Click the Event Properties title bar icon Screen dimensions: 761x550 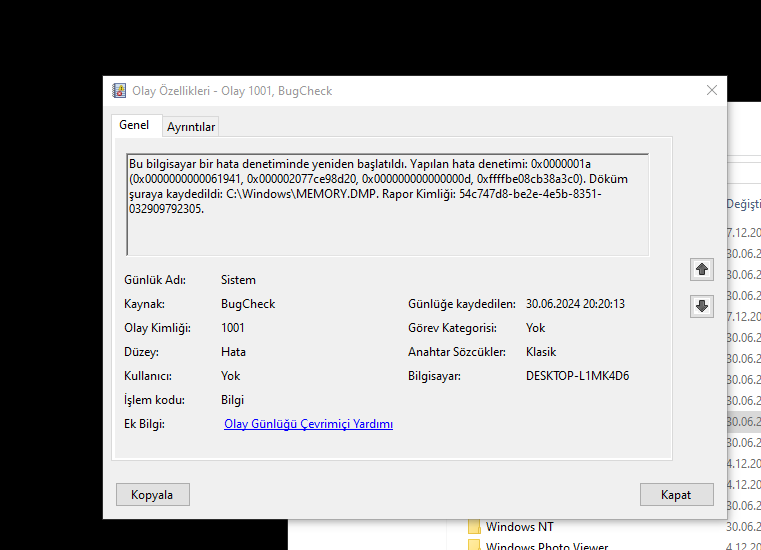[x=119, y=91]
